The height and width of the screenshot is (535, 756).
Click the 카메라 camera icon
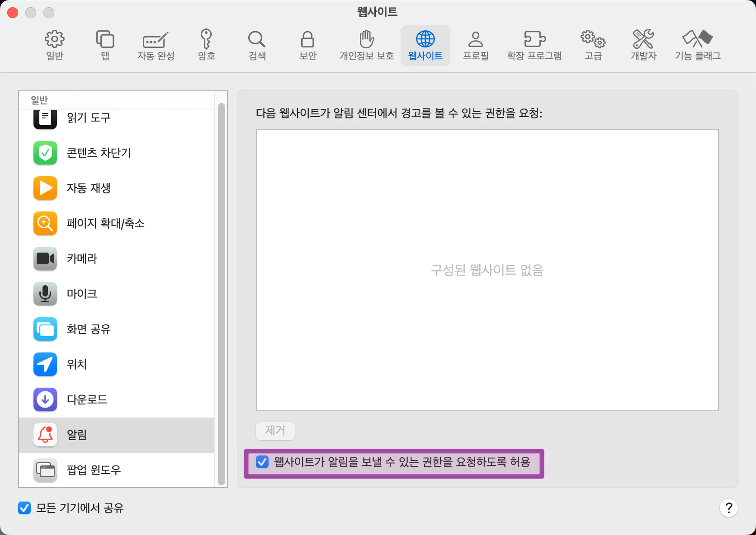click(45, 258)
